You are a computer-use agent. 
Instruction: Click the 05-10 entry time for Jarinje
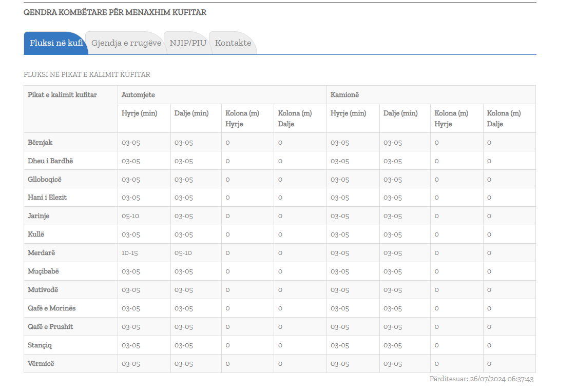130,216
